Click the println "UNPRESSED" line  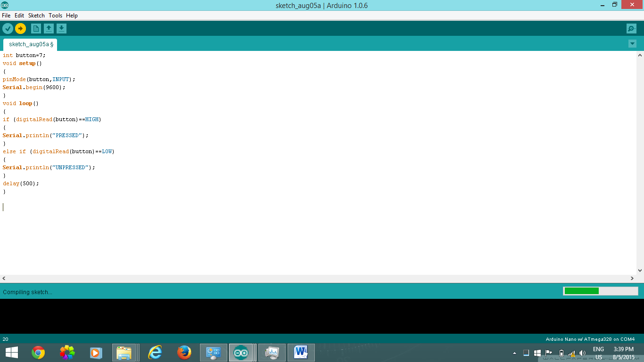pos(49,167)
